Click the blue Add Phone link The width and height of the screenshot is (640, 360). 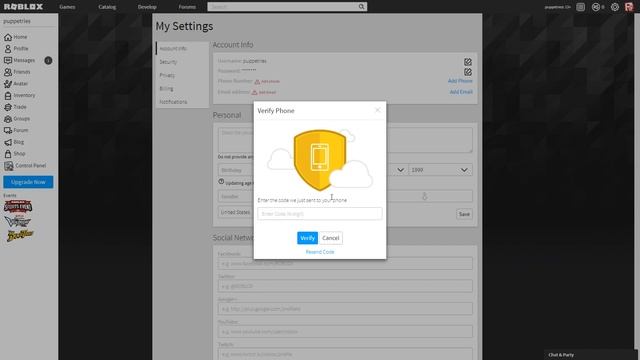point(460,81)
